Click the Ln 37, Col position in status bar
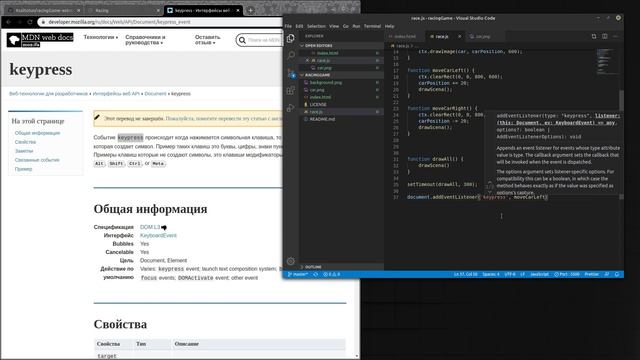 click(x=465, y=274)
